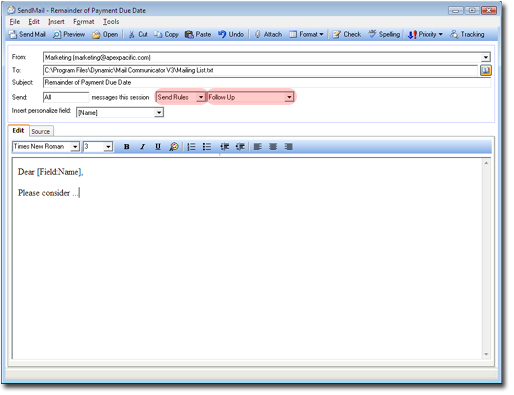Screen dimensions: 514x395
Task: Run Check on the message
Action: click(347, 34)
